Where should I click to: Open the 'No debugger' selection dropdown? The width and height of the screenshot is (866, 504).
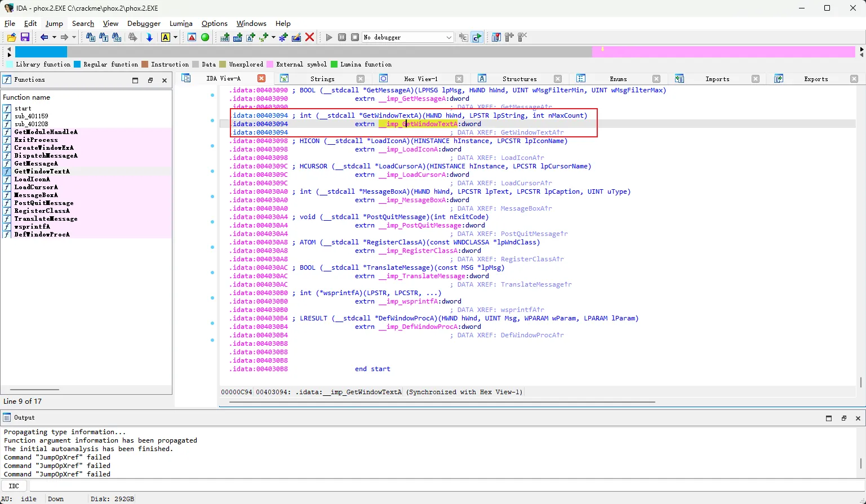click(407, 37)
